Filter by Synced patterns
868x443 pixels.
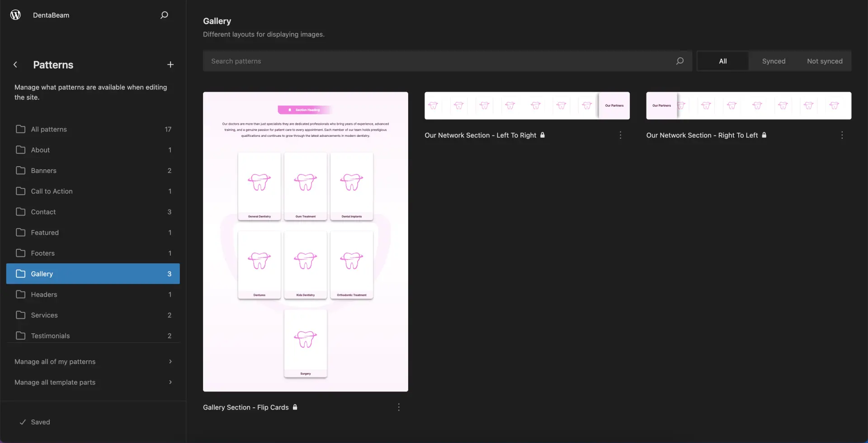click(774, 61)
